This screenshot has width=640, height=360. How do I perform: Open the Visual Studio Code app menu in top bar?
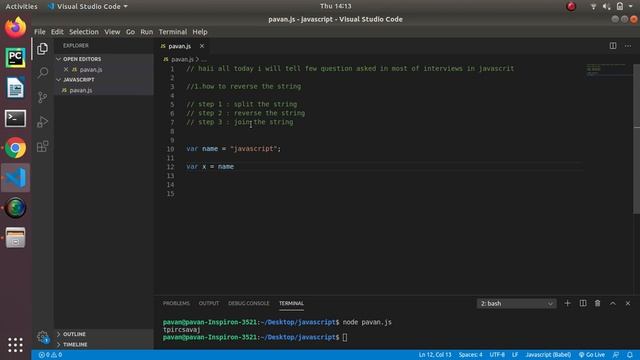point(87,6)
